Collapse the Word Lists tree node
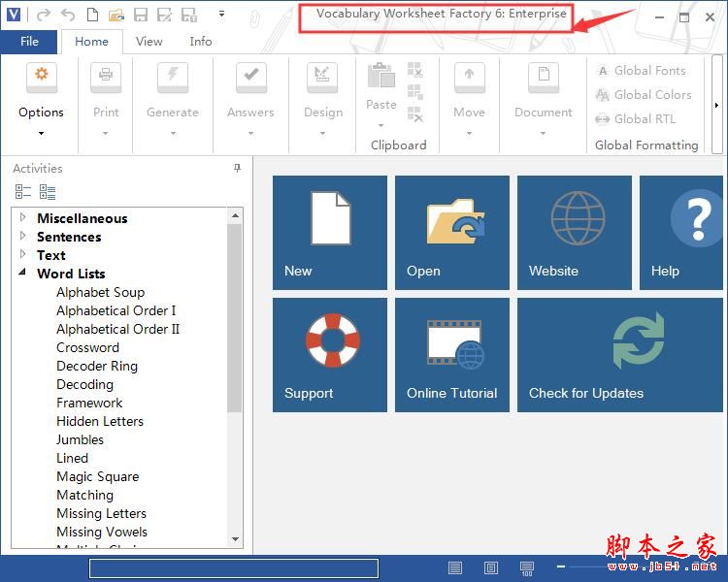728x582 pixels. [x=22, y=273]
